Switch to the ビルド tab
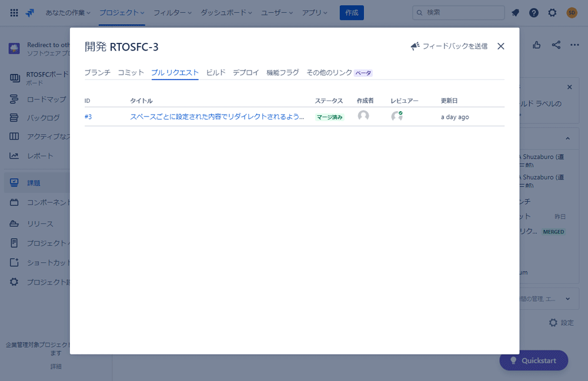The width and height of the screenshot is (588, 381). click(216, 72)
